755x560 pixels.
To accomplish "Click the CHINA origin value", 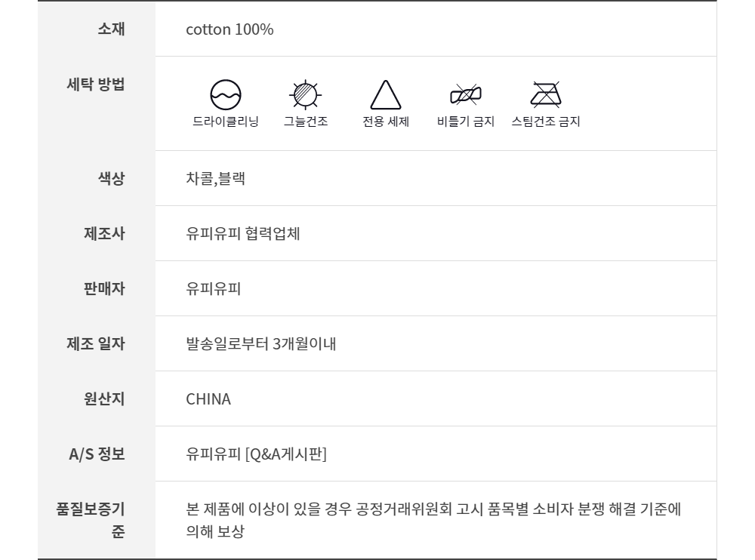I will click(208, 399).
